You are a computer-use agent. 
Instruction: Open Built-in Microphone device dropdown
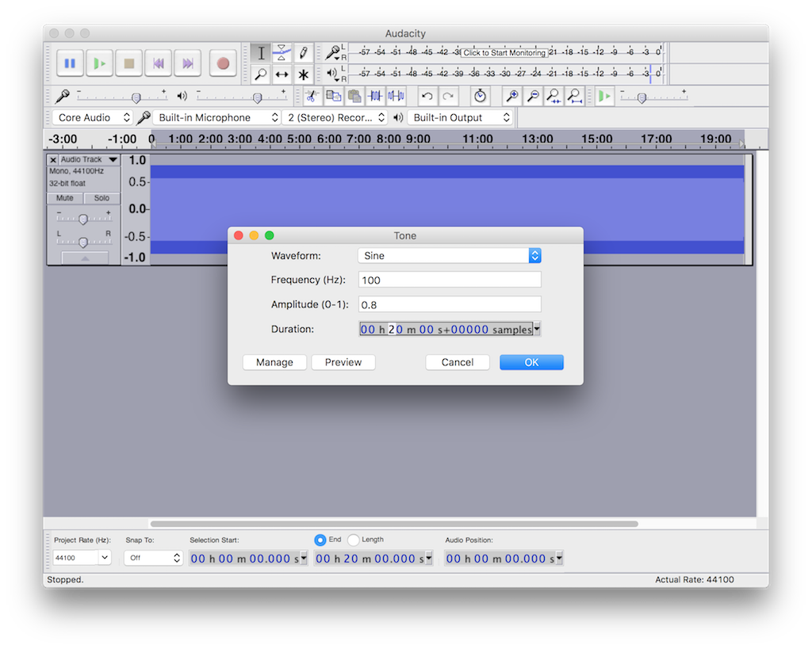click(x=216, y=117)
